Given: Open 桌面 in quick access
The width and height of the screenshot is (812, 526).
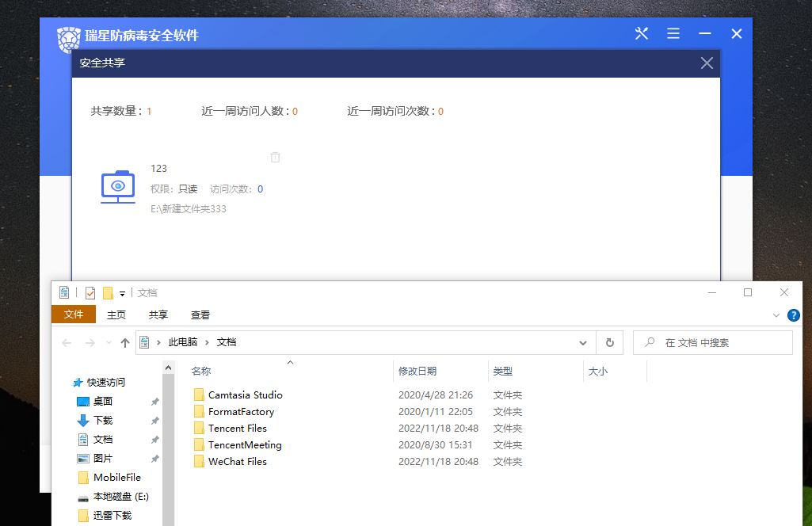Looking at the screenshot, I should (x=102, y=401).
